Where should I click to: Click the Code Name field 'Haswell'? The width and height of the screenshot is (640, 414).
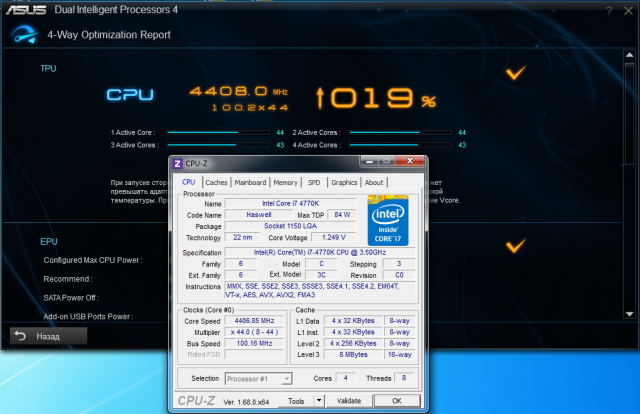[x=258, y=215]
